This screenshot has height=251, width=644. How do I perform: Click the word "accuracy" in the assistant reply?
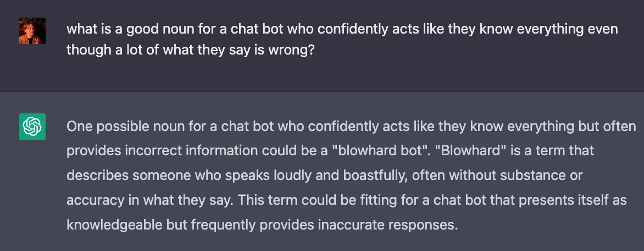pos(95,200)
